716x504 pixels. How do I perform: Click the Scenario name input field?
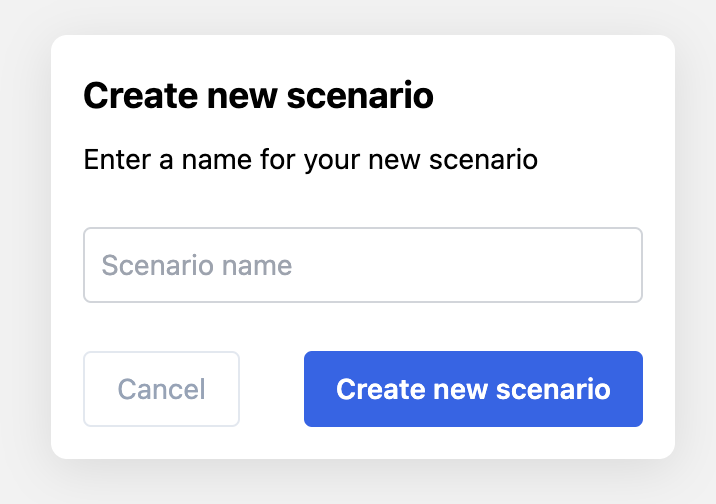363,265
